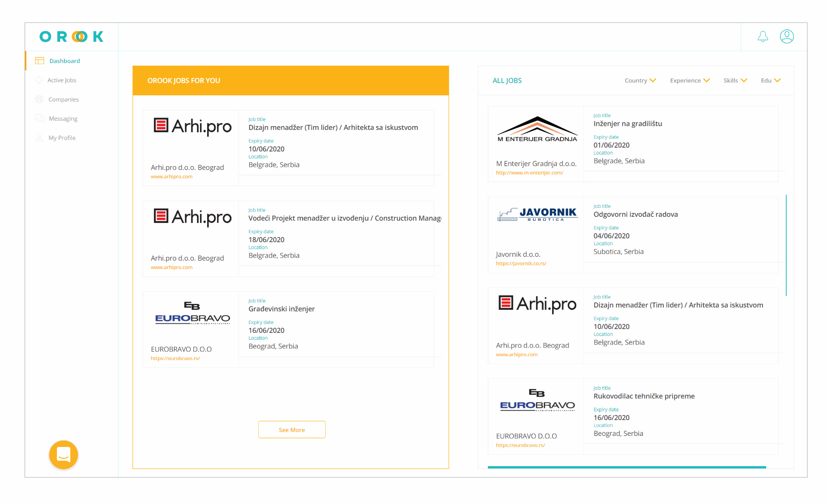Viewport: 828px width, 504px height.
Task: Click OROOK JOBS FOR YOU heading
Action: pos(184,81)
